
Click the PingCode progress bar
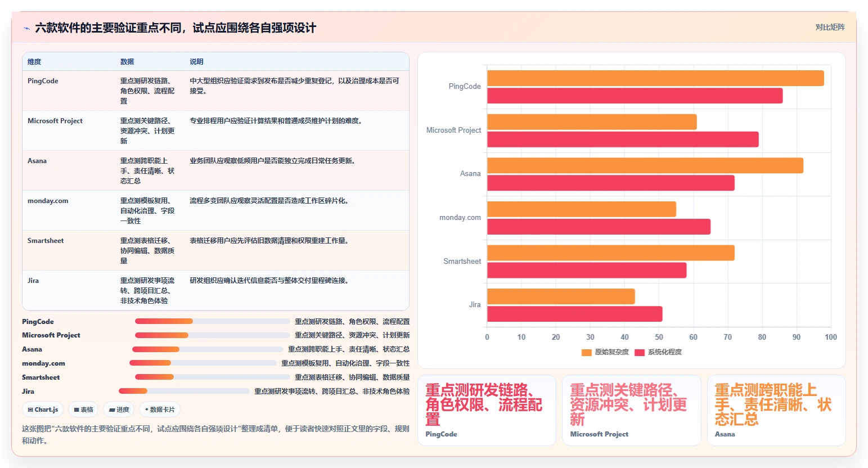pyautogui.click(x=213, y=321)
